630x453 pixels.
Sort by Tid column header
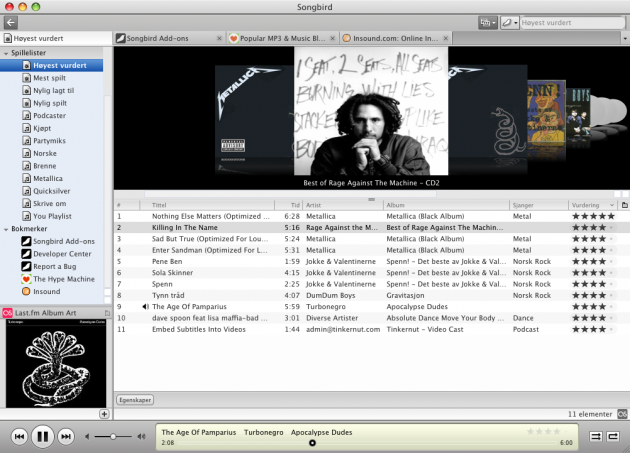[288, 205]
